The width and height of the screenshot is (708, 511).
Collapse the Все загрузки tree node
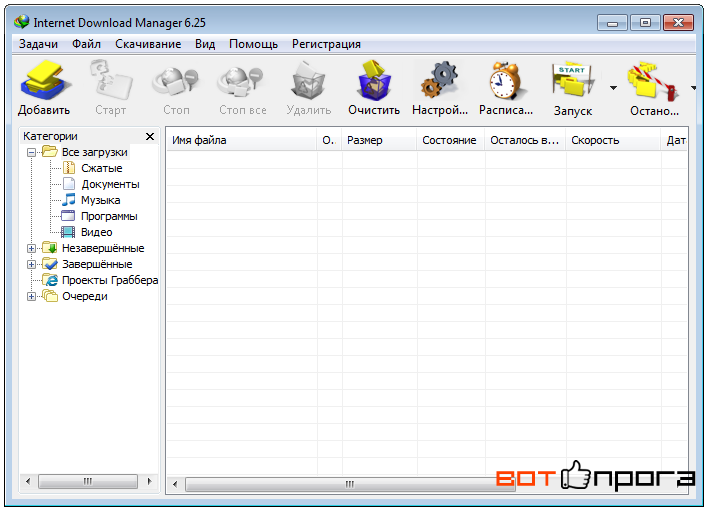31,152
